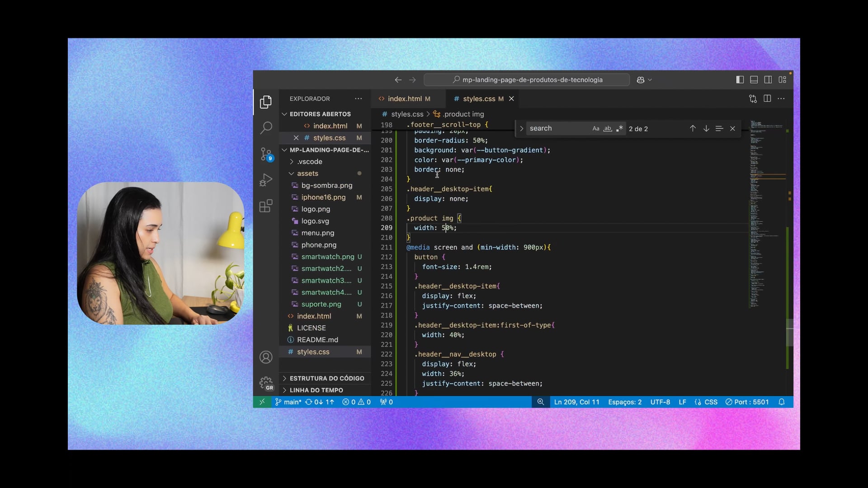
Task: Open the Search view in activity bar
Action: pos(266,128)
